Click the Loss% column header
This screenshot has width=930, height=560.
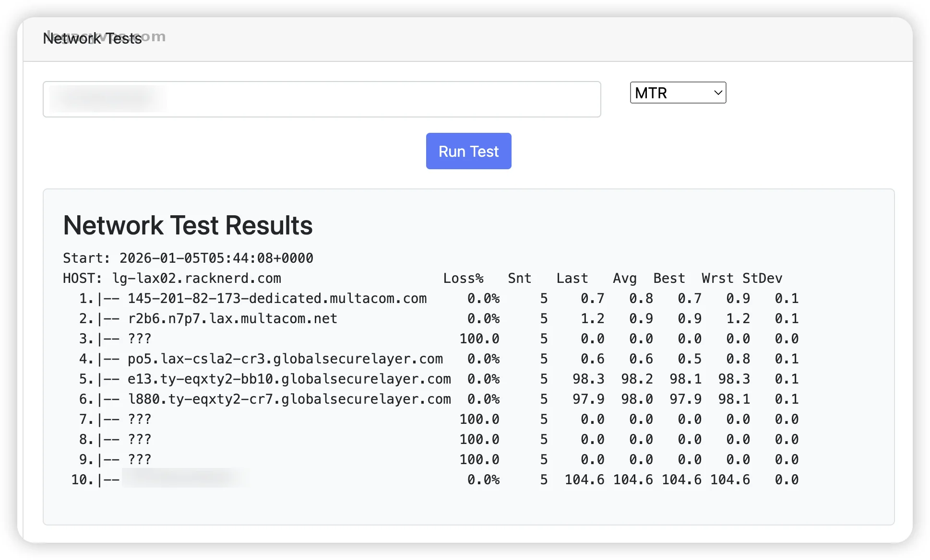[x=463, y=278]
